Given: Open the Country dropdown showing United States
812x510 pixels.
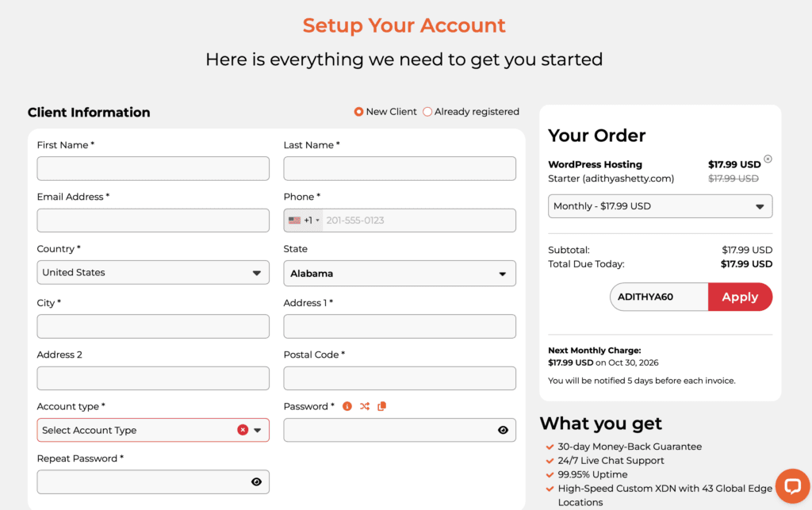Looking at the screenshot, I should (x=153, y=272).
